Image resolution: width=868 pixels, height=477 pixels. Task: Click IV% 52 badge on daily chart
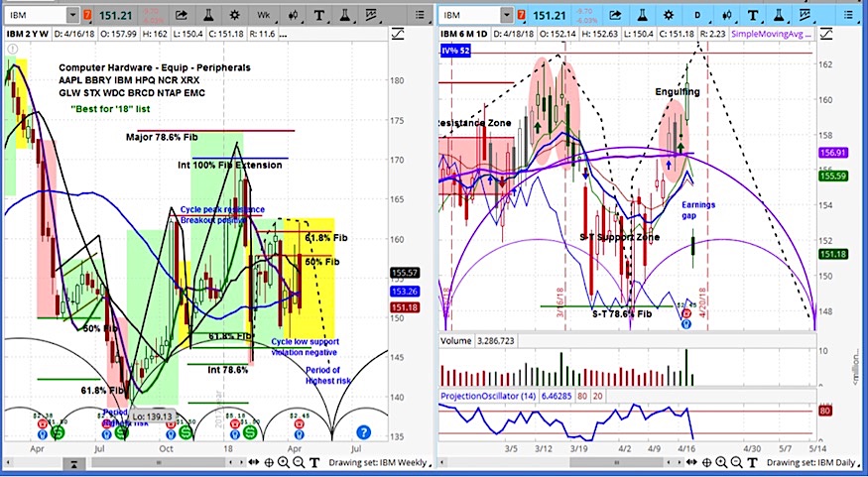(455, 52)
